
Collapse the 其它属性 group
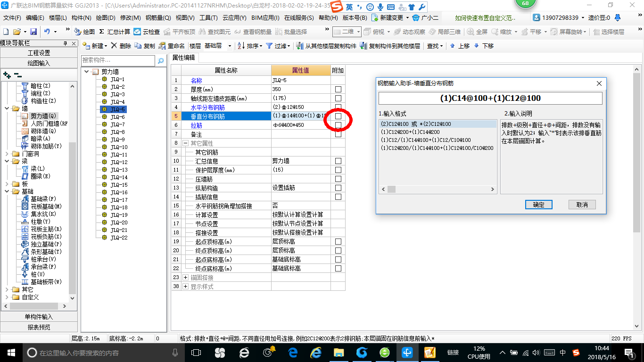coord(186,143)
